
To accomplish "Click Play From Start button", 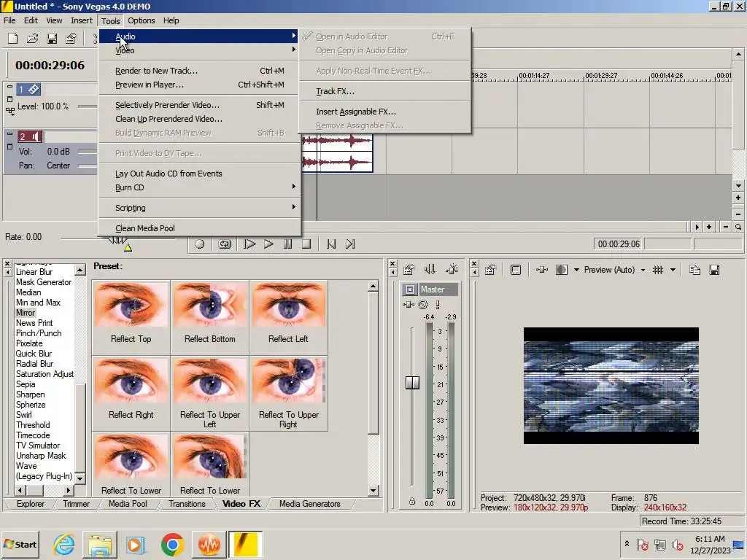I will [249, 244].
